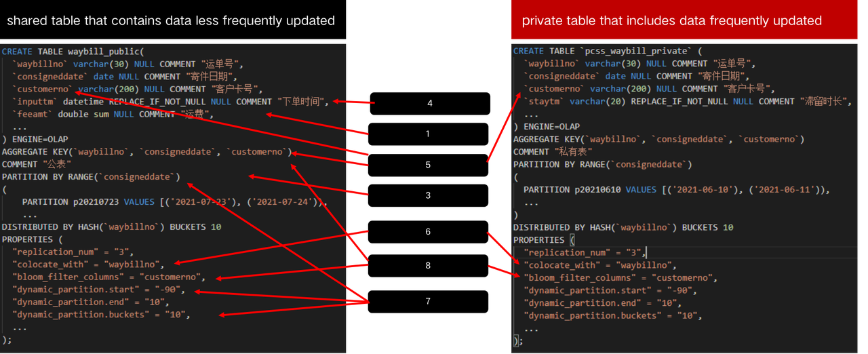Click the staytm varchar(20) column line
This screenshot has width=868, height=354.
pyautogui.click(x=685, y=102)
